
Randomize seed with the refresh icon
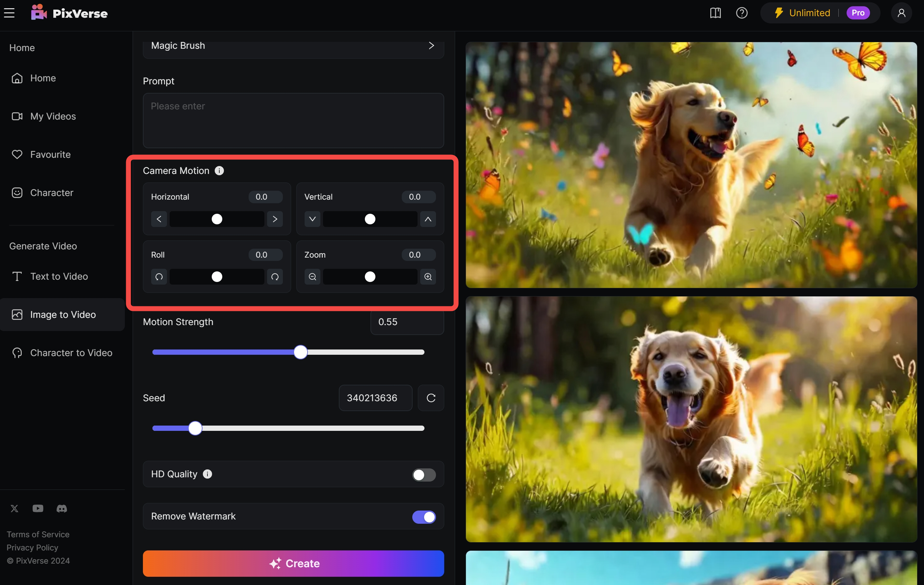pos(431,398)
